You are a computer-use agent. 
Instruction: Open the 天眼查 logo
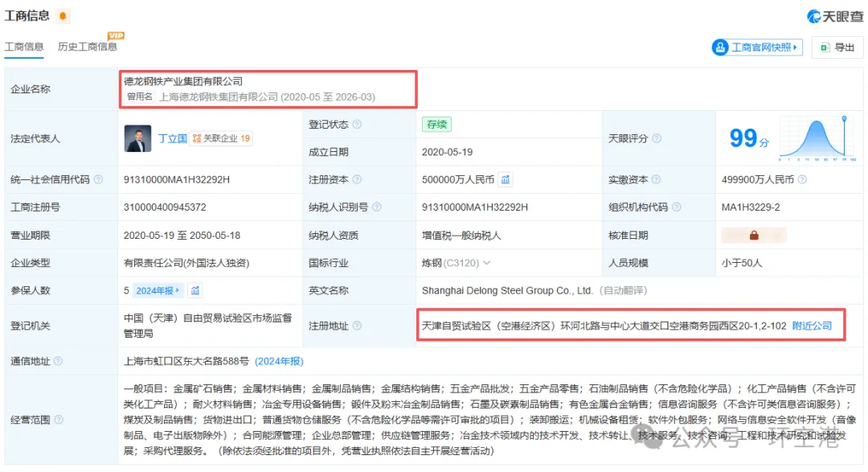coord(835,17)
